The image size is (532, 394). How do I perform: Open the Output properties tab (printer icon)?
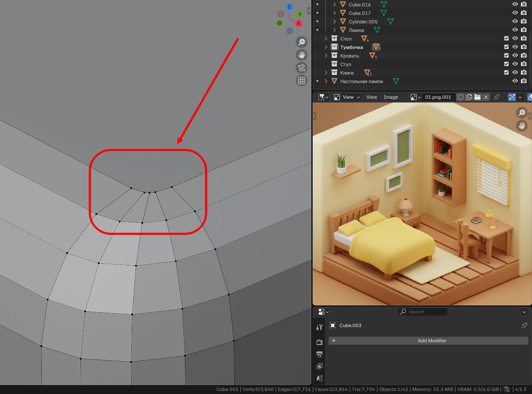[x=319, y=354]
